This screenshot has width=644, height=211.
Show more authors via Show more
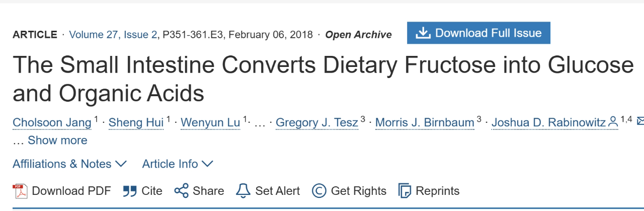coord(57,140)
